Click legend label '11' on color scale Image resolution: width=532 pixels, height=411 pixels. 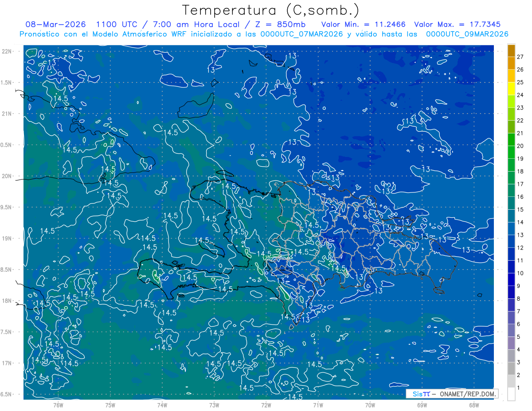520,260
